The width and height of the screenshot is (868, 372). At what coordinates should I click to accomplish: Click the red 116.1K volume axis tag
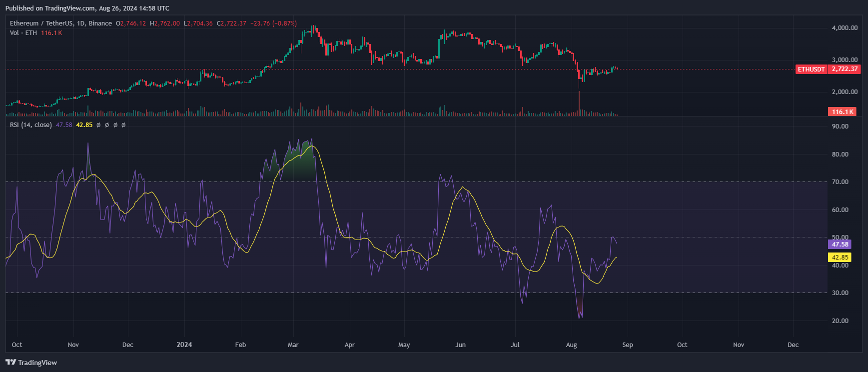point(843,112)
